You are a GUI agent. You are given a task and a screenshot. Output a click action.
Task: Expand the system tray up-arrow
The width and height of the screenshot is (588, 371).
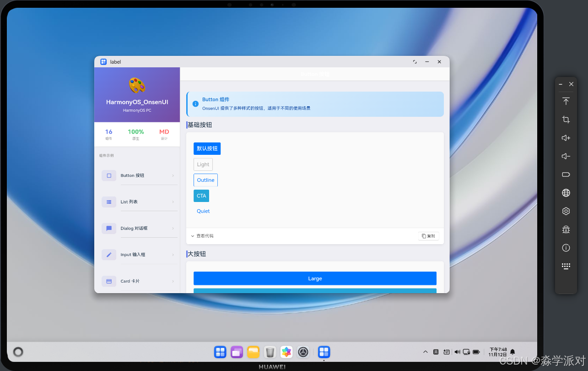click(x=425, y=352)
